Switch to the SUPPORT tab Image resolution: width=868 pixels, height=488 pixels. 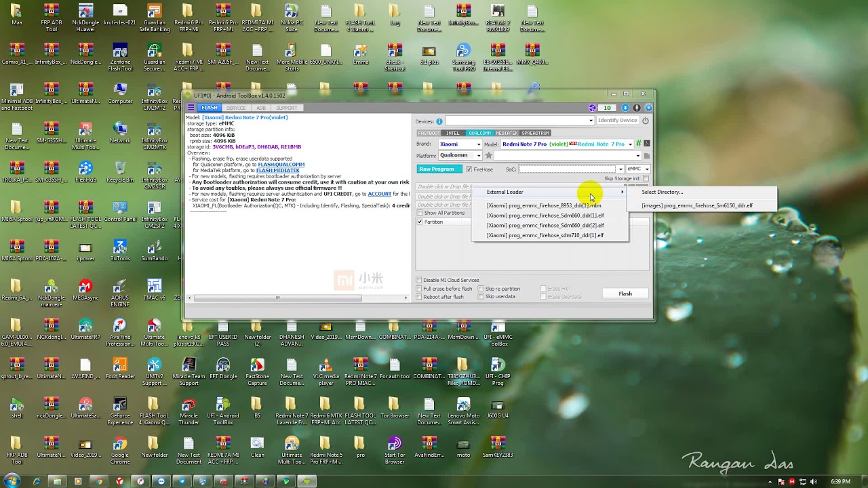pyautogui.click(x=286, y=108)
